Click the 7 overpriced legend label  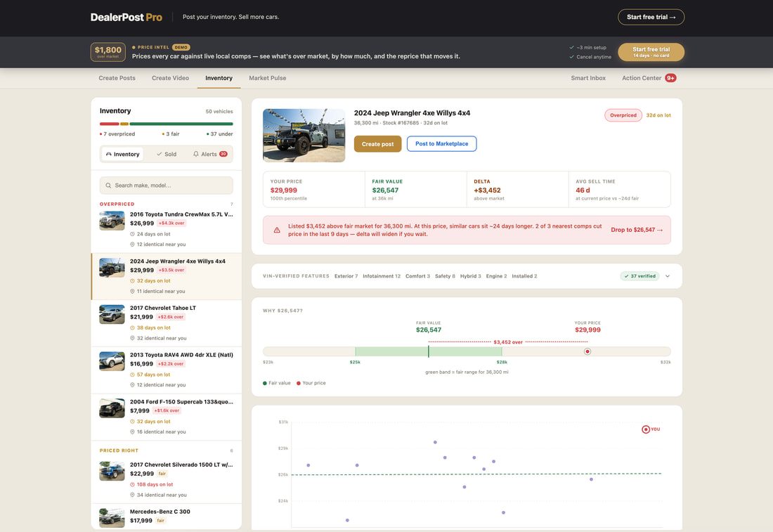click(117, 134)
